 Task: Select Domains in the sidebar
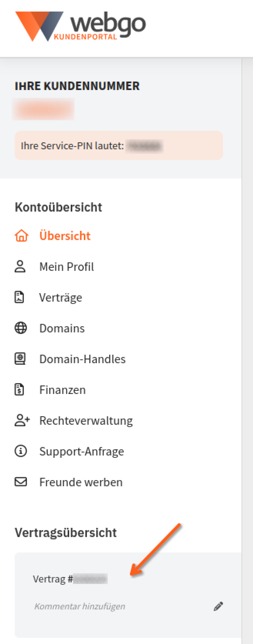[62, 328]
